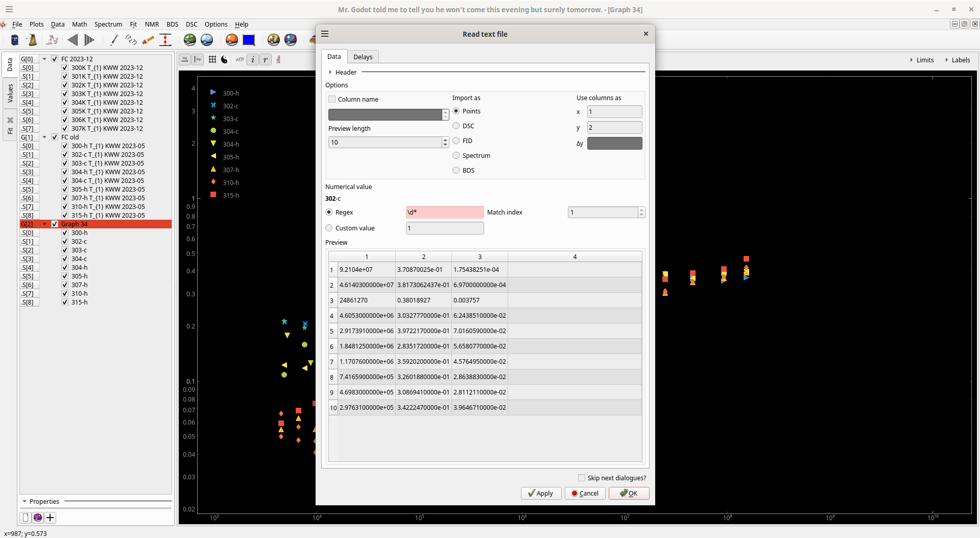Click the blue square toolbar icon
The height and width of the screenshot is (538, 980).
point(249,40)
